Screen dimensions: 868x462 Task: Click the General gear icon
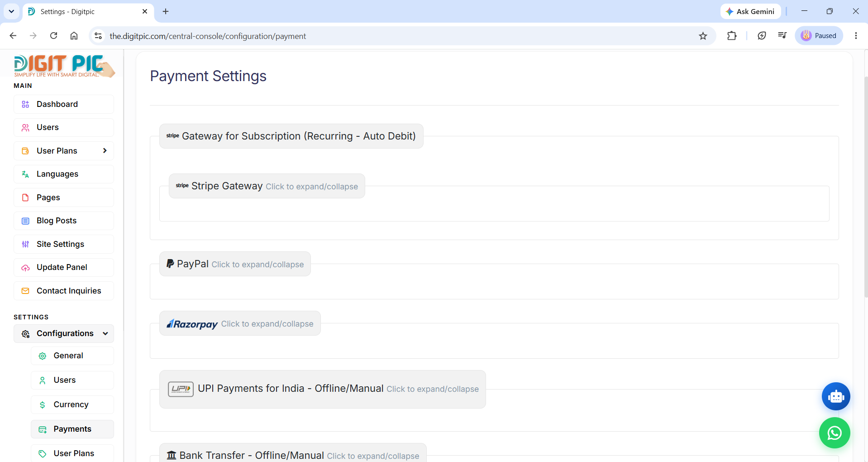[43, 356]
